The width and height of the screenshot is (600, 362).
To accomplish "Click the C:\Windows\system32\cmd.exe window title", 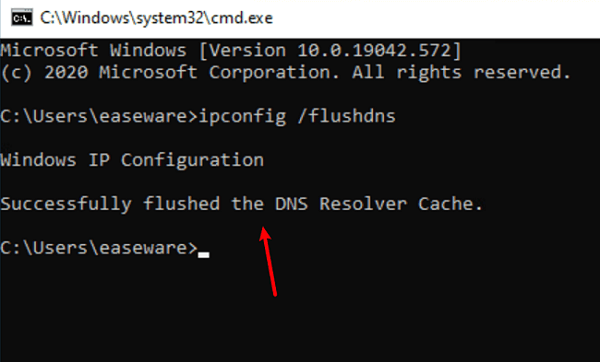I will [x=157, y=18].
